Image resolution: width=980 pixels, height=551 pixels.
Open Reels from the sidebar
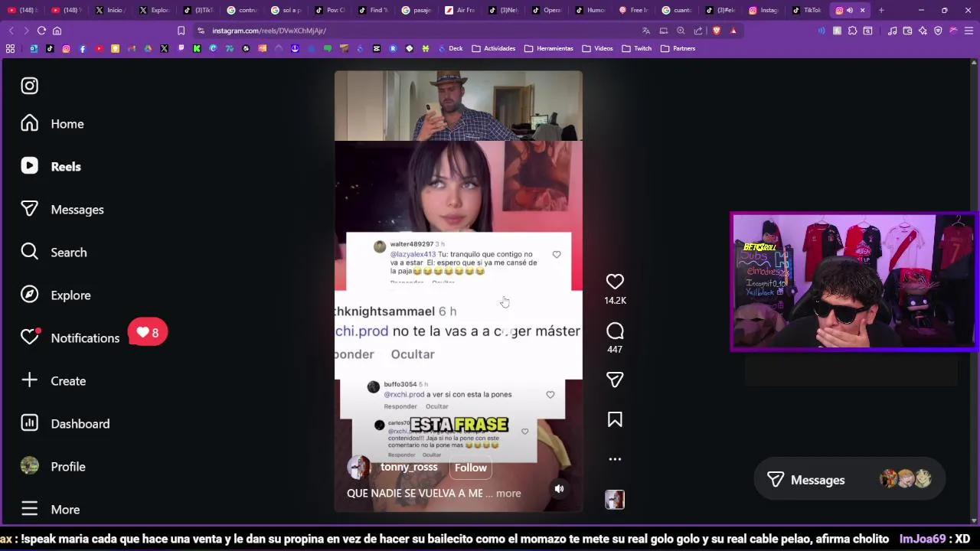point(51,167)
